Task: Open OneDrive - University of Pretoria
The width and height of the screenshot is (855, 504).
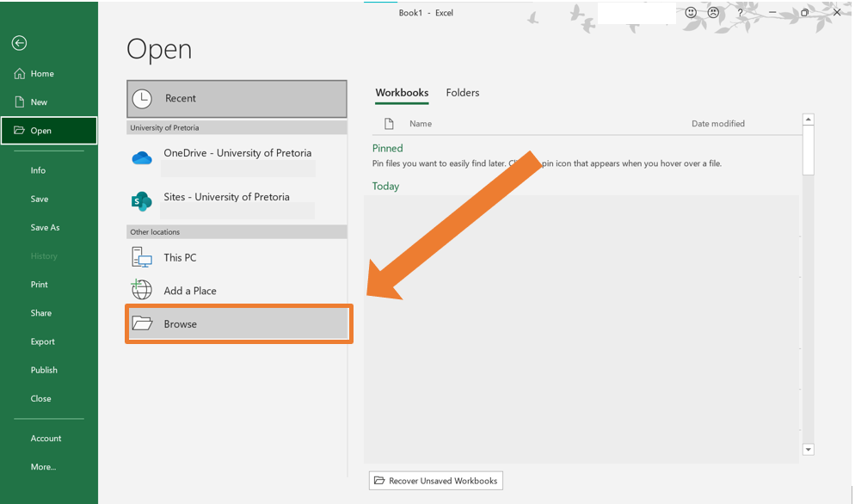Action: pyautogui.click(x=237, y=157)
